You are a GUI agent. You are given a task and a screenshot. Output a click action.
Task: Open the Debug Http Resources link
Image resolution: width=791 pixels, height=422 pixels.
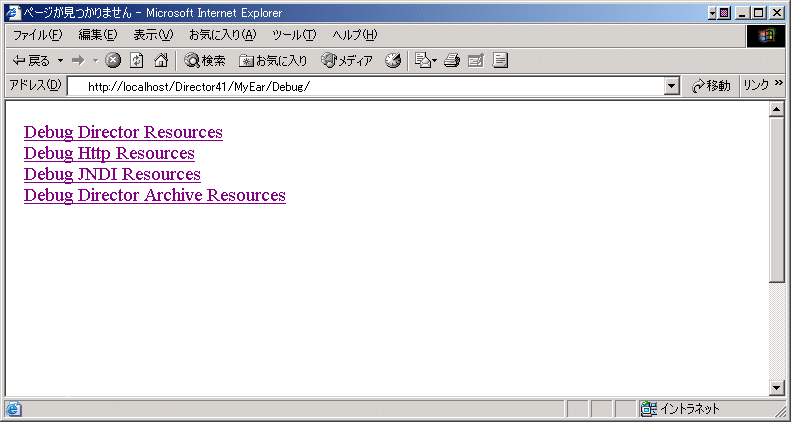point(109,153)
